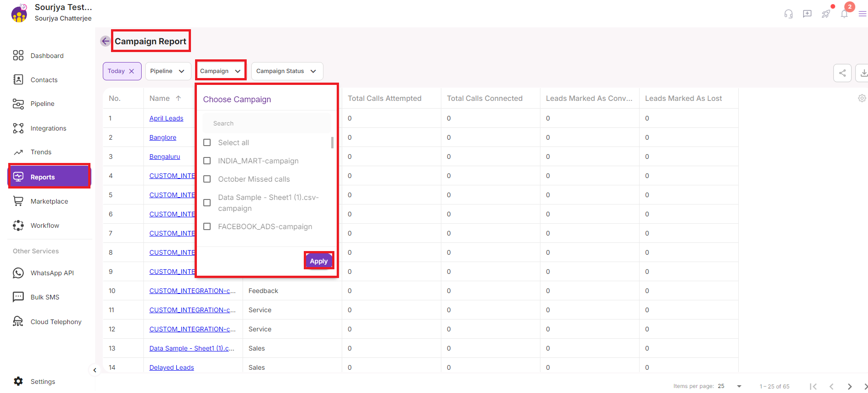Go to next page of results
The image size is (868, 393).
(x=849, y=386)
